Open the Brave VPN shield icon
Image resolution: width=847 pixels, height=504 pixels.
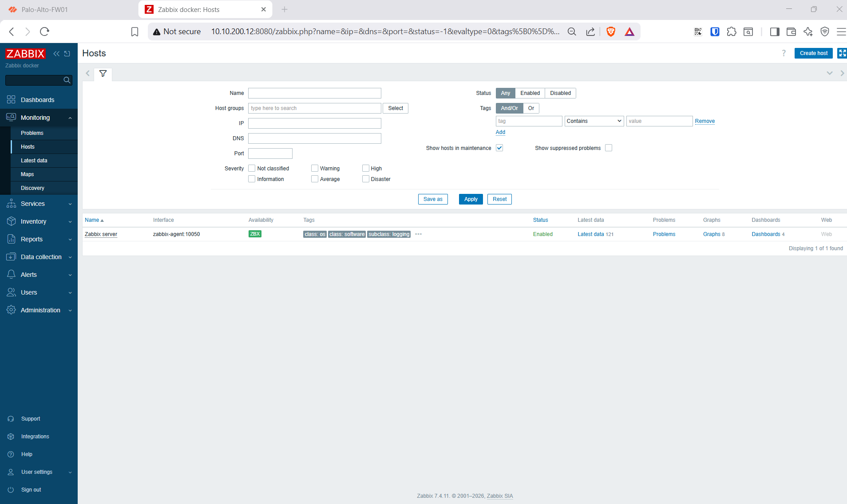point(825,31)
